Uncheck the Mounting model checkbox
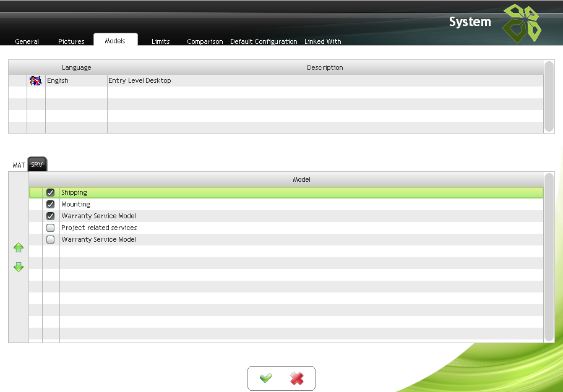Screen dimensions: 563x392 tap(50, 204)
